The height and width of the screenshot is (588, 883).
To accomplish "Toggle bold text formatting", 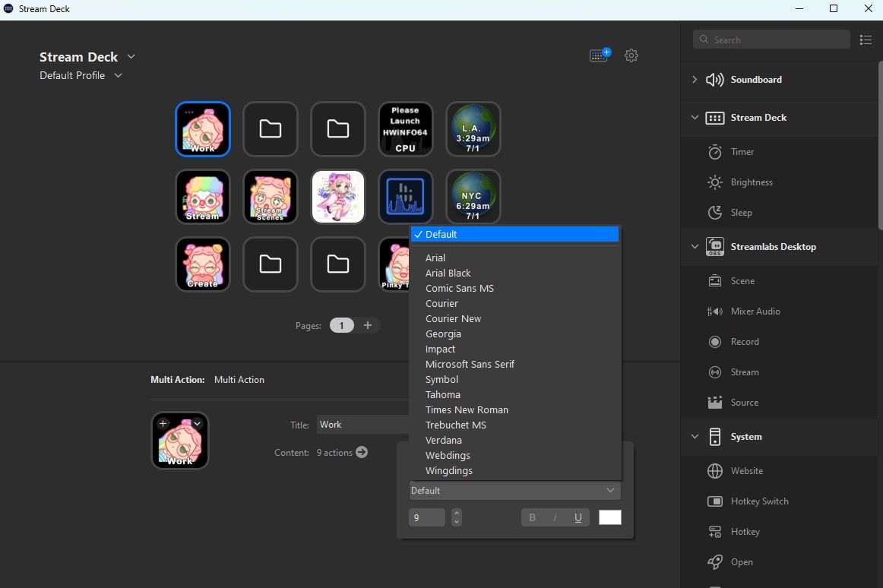I will [532, 517].
